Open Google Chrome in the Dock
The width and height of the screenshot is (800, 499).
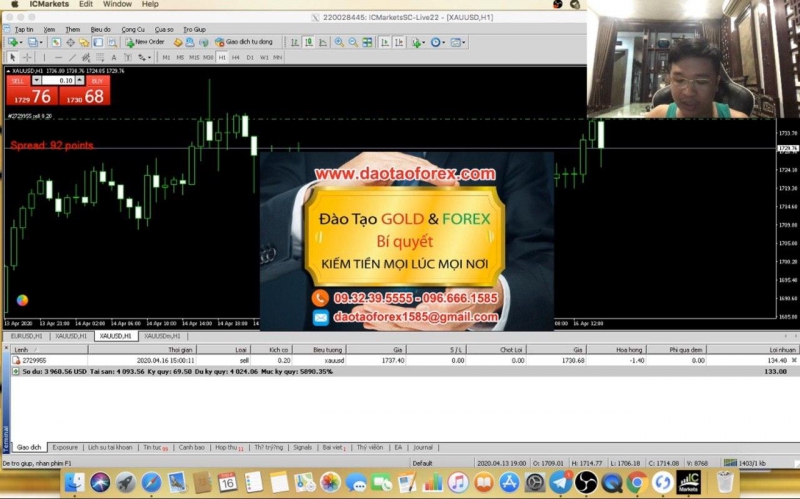[637, 482]
